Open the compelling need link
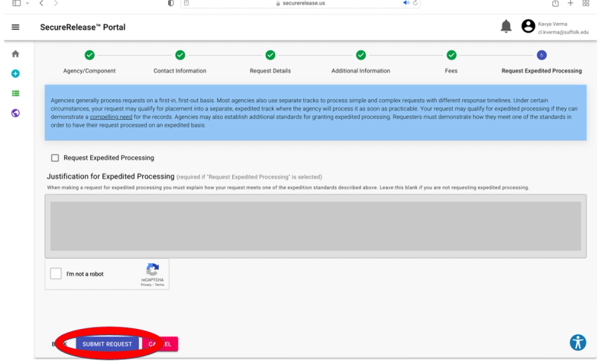Screen dimensions: 611x364 pyautogui.click(x=111, y=117)
